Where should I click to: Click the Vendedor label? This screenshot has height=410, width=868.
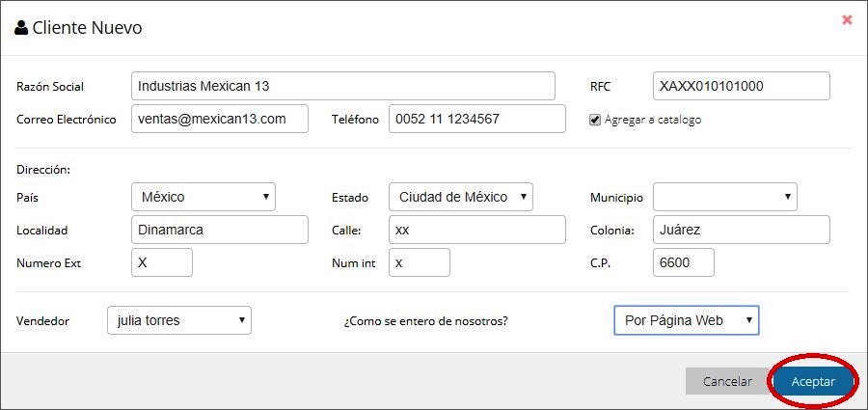pyautogui.click(x=42, y=321)
